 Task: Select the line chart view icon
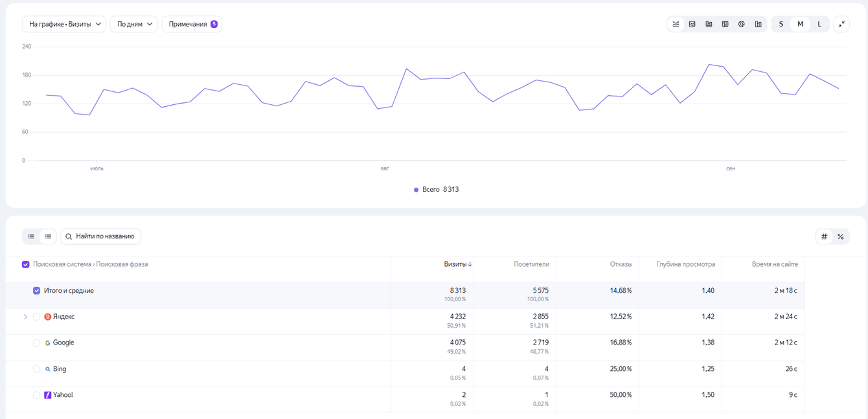tap(676, 24)
